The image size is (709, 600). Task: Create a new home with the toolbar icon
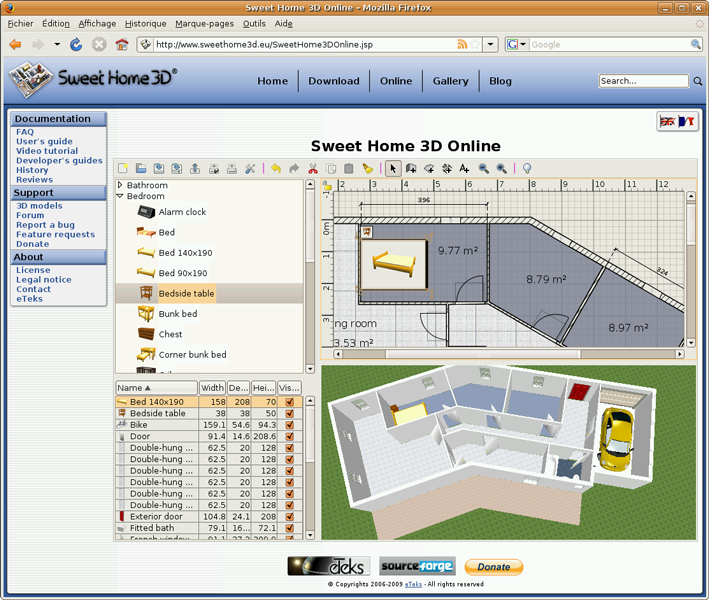coord(123,169)
